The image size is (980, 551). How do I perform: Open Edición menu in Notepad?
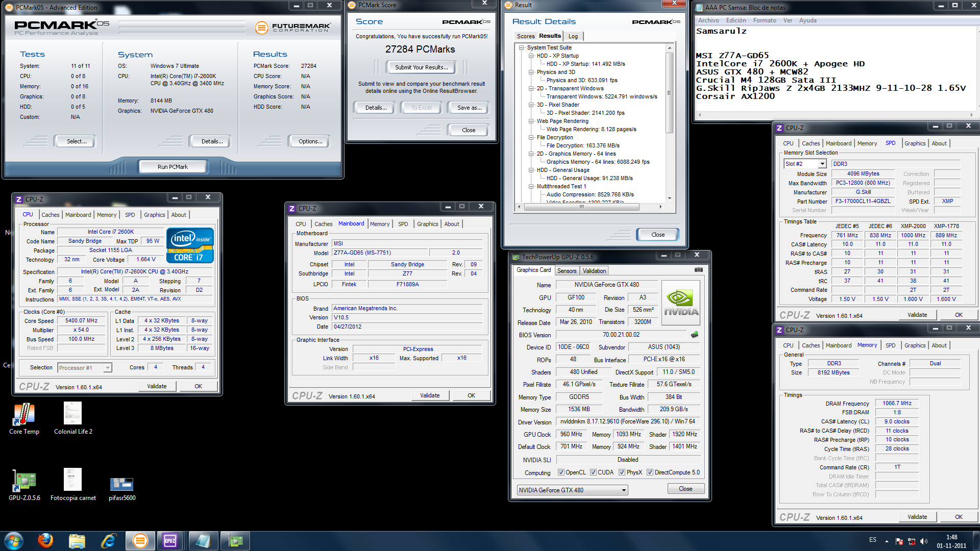pos(736,20)
